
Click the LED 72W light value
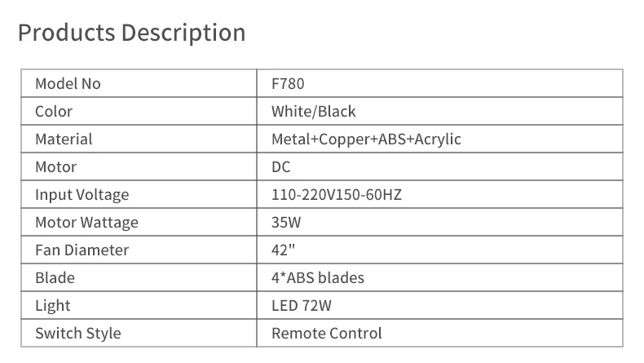pos(302,305)
